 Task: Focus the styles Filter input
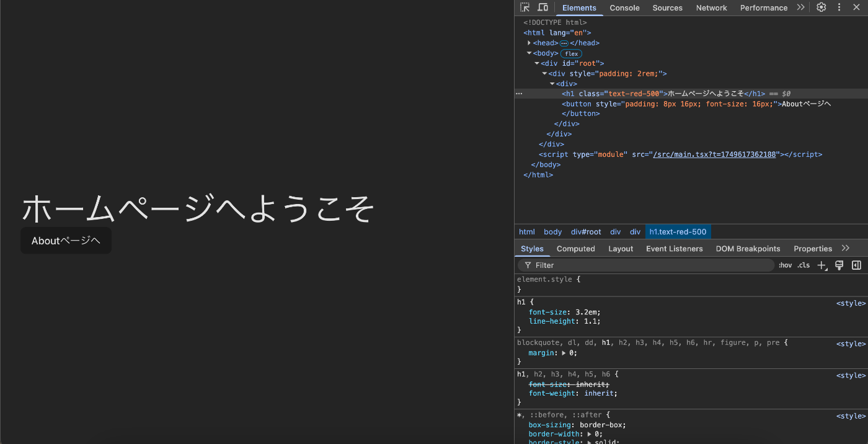646,265
